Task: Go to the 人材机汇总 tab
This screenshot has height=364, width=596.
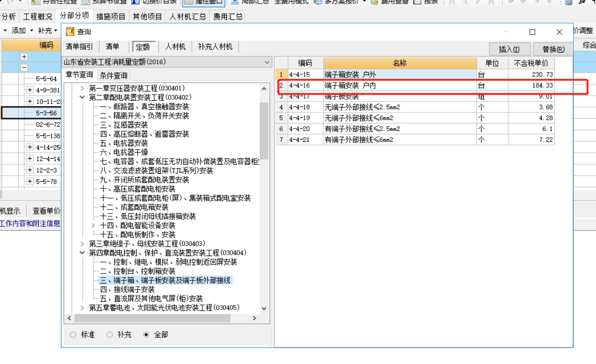Action: [188, 17]
